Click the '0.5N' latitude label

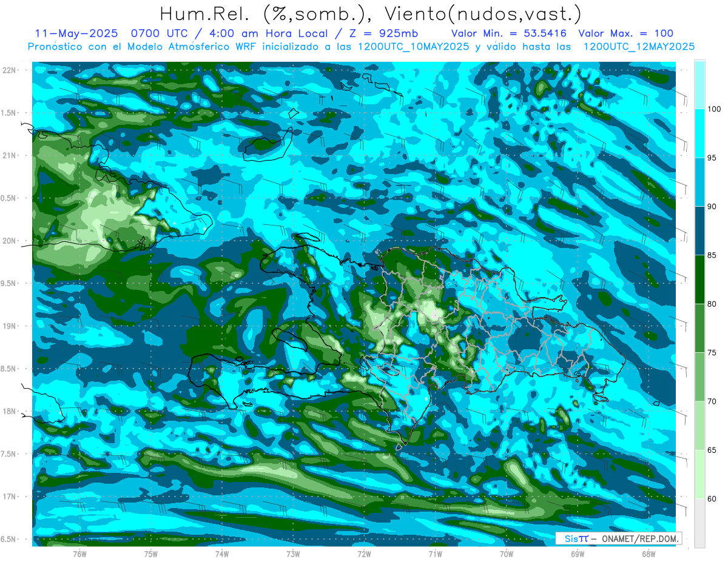(8, 198)
